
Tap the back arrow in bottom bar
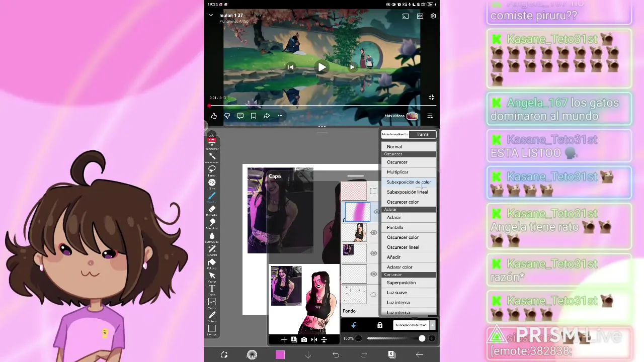[x=420, y=355]
